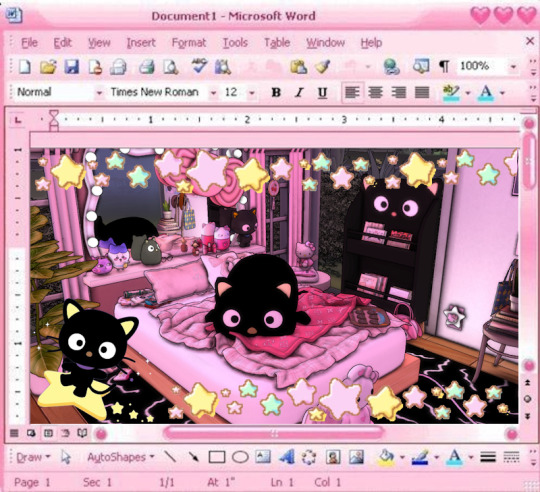Select the Select Objects arrow tool

(65, 457)
